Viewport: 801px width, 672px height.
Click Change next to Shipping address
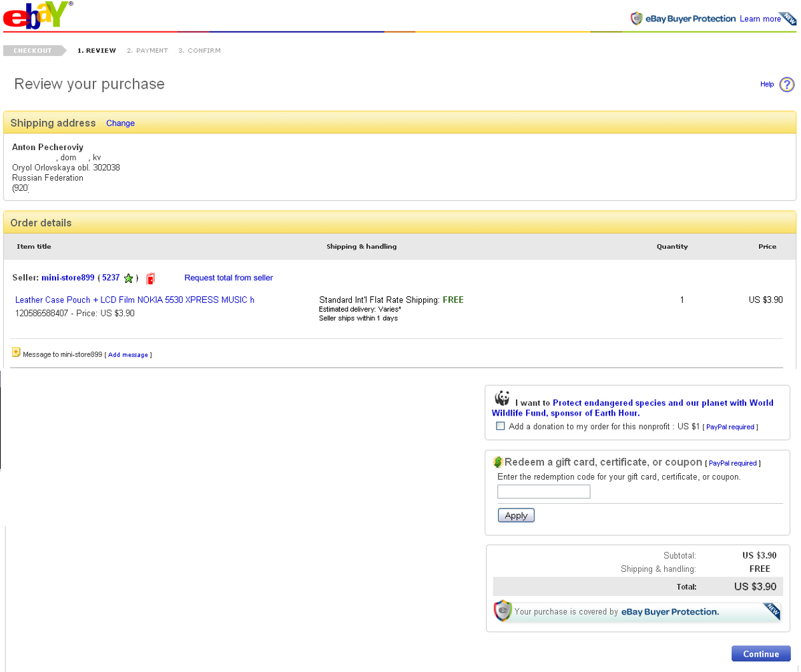tap(120, 123)
